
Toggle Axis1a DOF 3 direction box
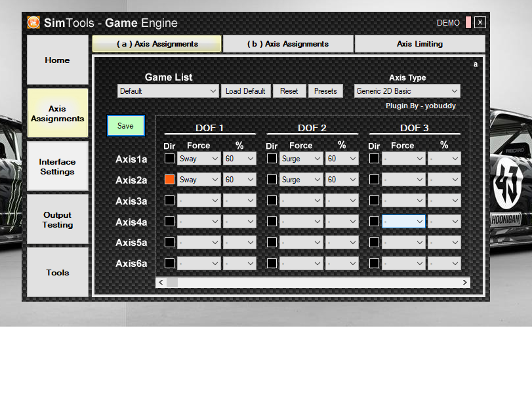(374, 159)
